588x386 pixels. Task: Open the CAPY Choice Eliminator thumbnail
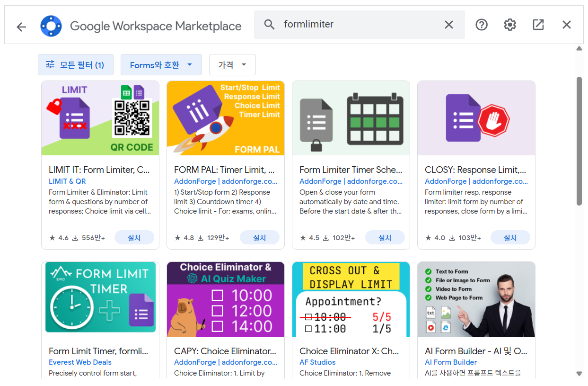click(x=225, y=299)
